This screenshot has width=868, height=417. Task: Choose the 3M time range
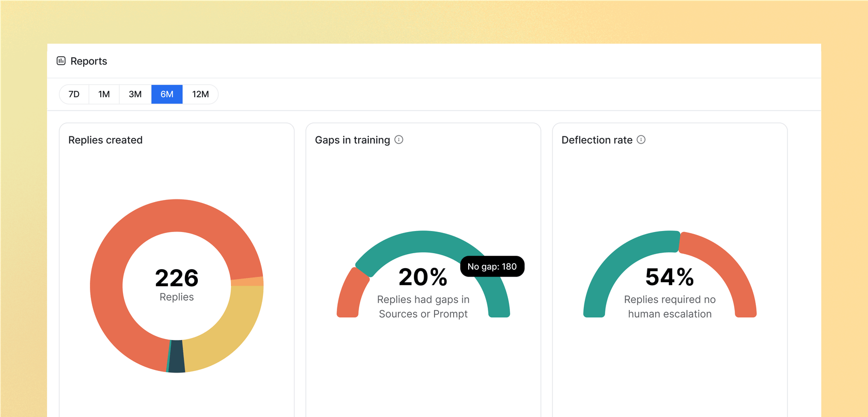click(135, 94)
